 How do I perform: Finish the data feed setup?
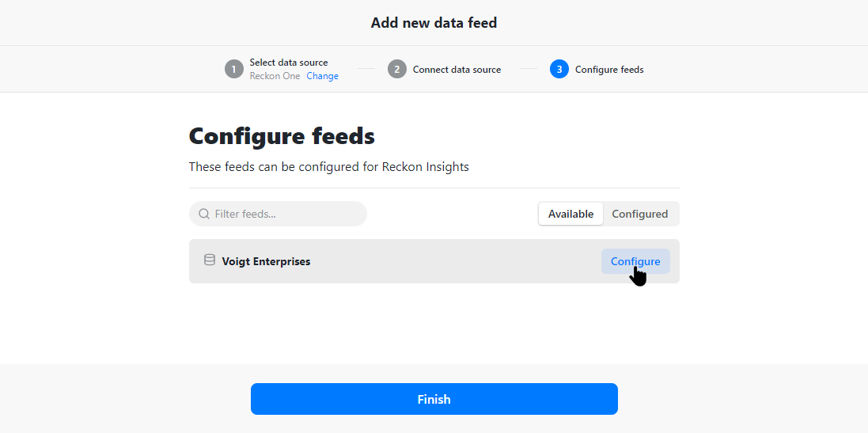tap(434, 399)
